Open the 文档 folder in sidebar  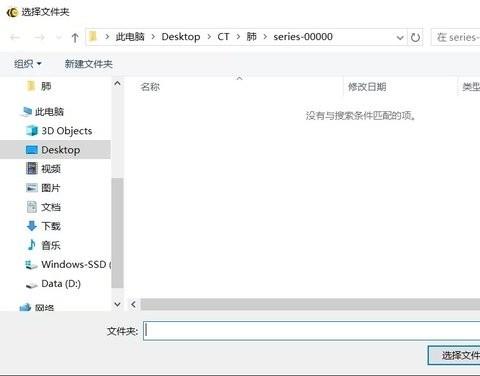(x=43, y=207)
